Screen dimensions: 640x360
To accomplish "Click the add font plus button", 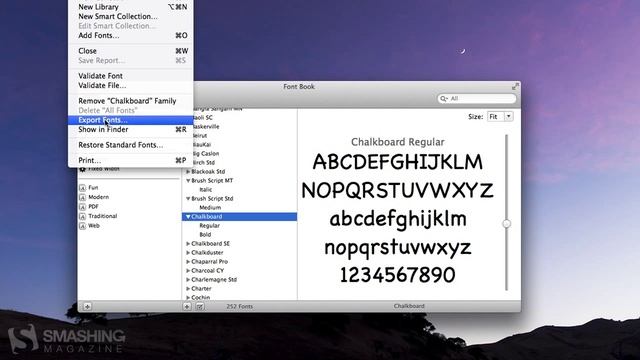I will point(187,306).
